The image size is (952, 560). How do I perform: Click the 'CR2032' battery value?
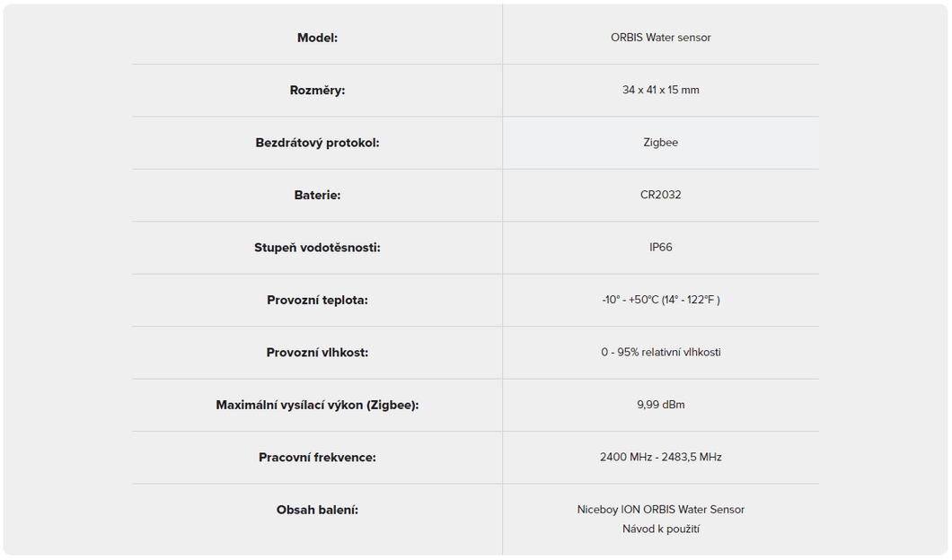660,195
